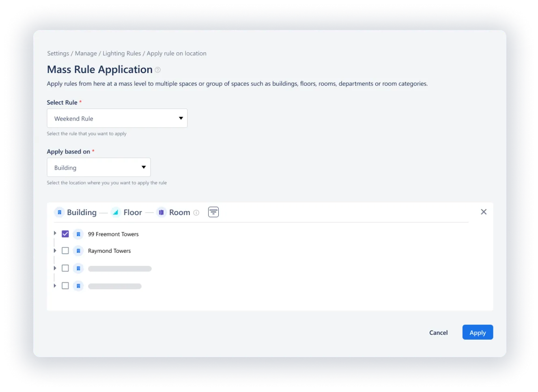The height and width of the screenshot is (392, 538).
Task: Uncheck 99 Freemont Towers
Action: pyautogui.click(x=65, y=234)
